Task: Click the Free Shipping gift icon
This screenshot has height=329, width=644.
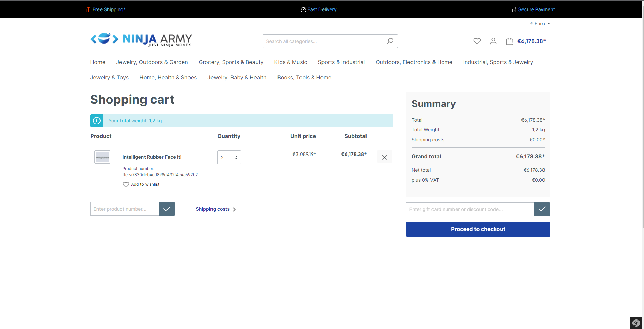Action: (88, 9)
